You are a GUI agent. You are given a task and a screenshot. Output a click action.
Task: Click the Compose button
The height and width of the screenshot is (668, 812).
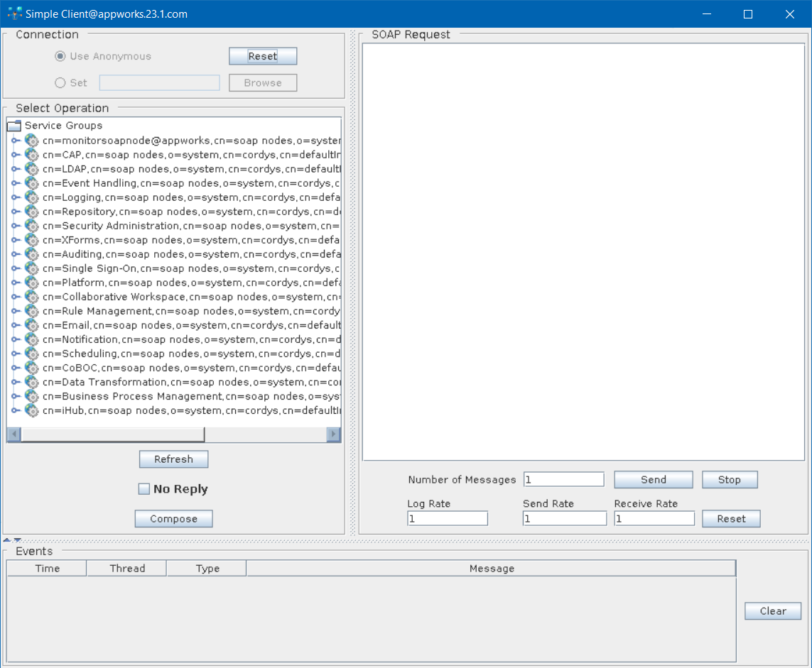(x=173, y=519)
